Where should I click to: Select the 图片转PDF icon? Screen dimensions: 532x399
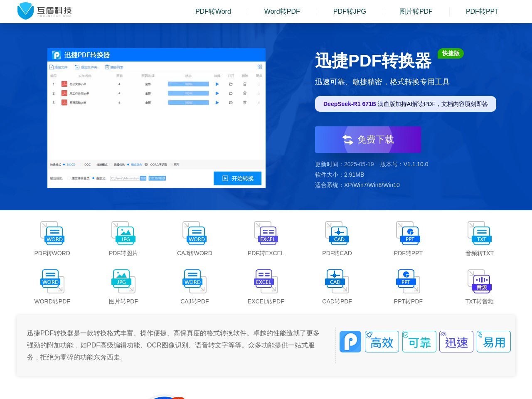pos(123,281)
